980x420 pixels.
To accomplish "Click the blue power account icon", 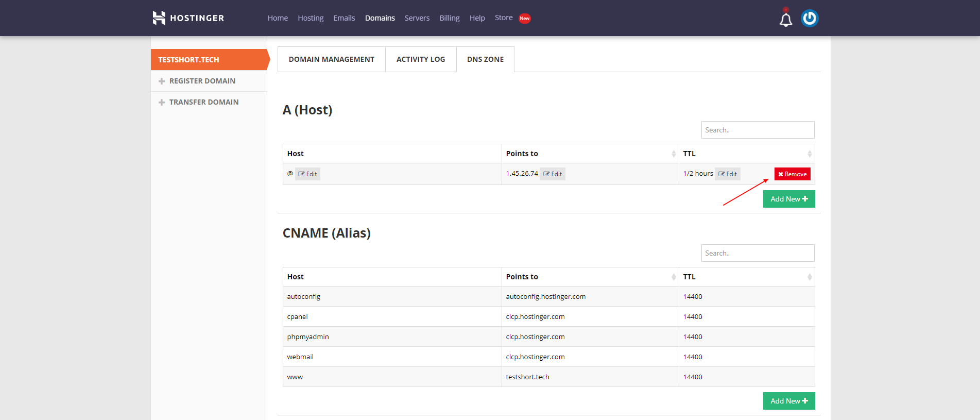I will pos(810,19).
